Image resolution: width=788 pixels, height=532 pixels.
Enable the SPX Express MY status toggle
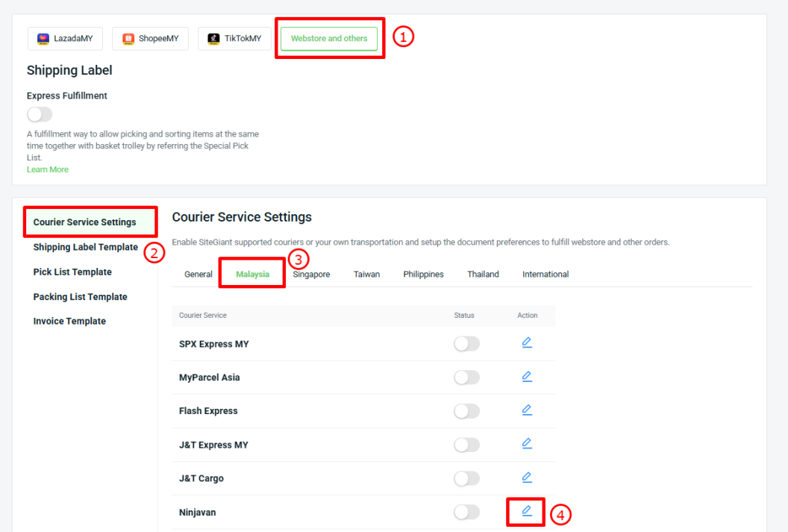click(x=466, y=344)
